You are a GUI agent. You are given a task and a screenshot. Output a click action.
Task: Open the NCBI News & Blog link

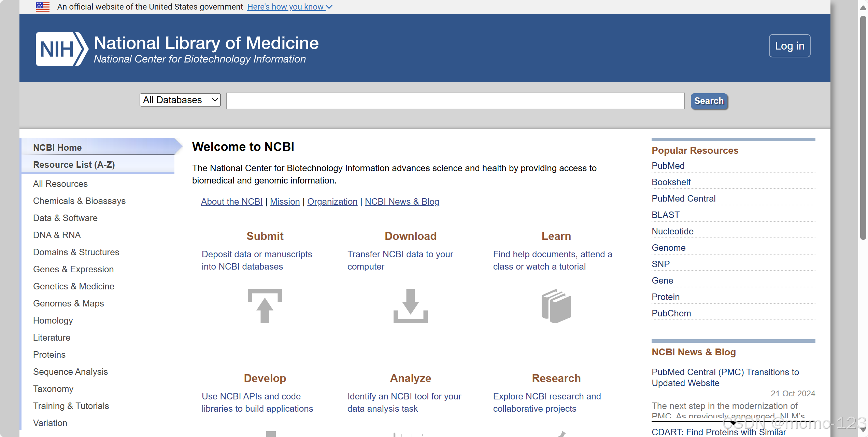coord(402,202)
